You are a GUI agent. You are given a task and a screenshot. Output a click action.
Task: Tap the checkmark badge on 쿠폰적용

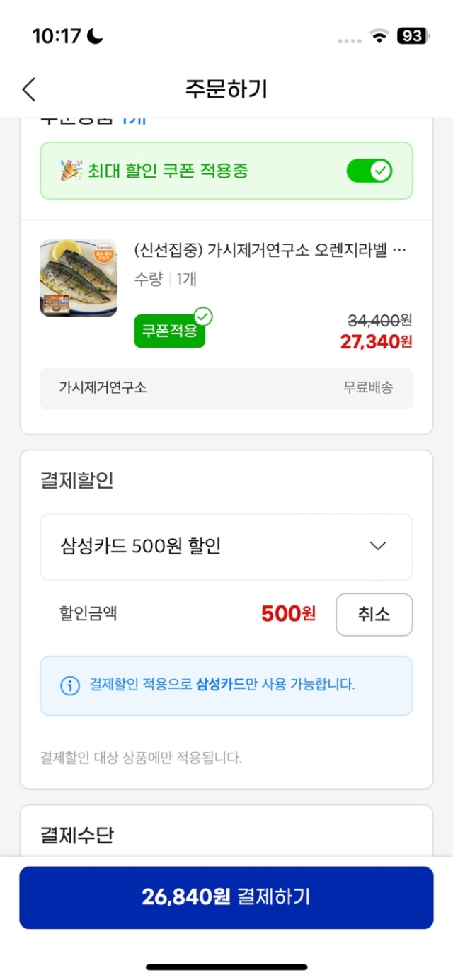tap(203, 316)
